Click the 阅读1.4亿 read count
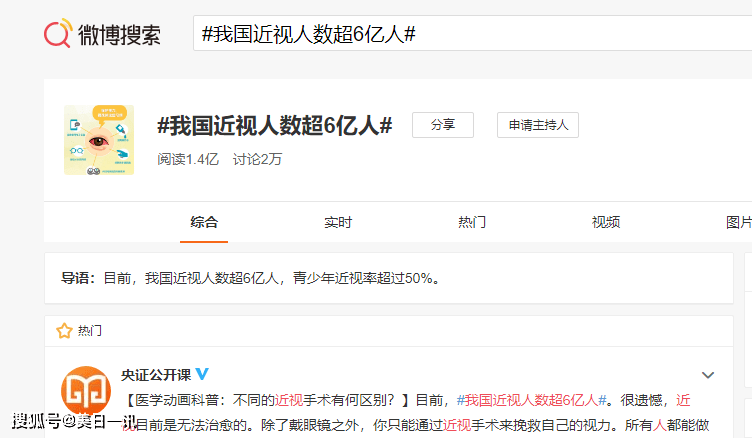This screenshot has width=752, height=438. pyautogui.click(x=188, y=159)
